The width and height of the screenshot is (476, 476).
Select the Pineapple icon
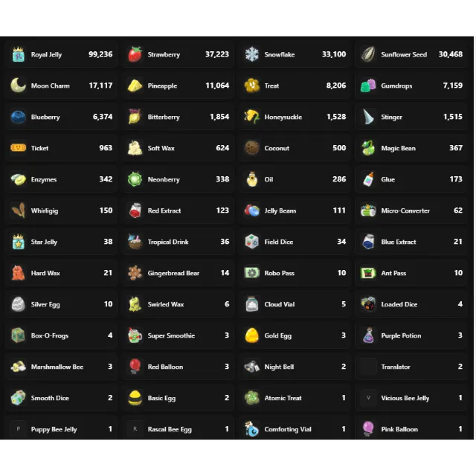[x=135, y=86]
